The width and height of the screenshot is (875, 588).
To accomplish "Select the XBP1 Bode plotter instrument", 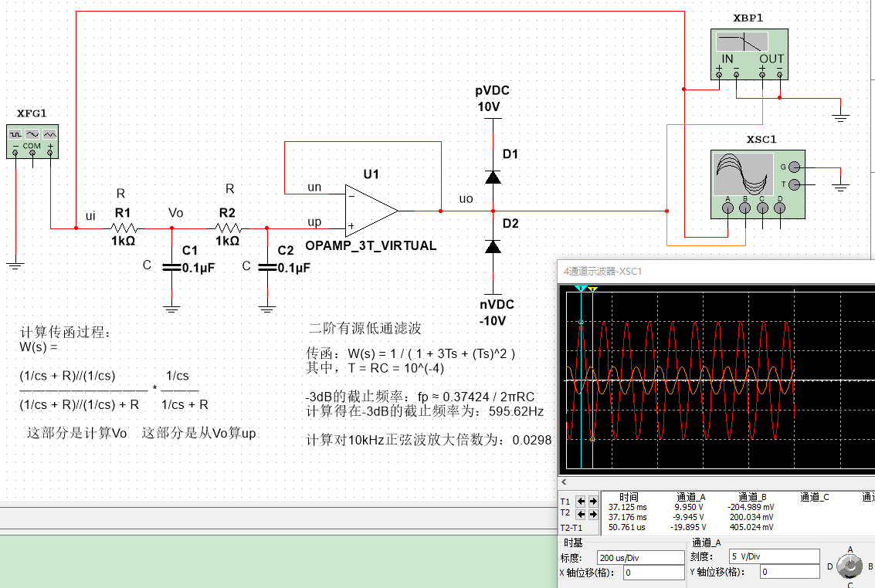I will point(748,52).
